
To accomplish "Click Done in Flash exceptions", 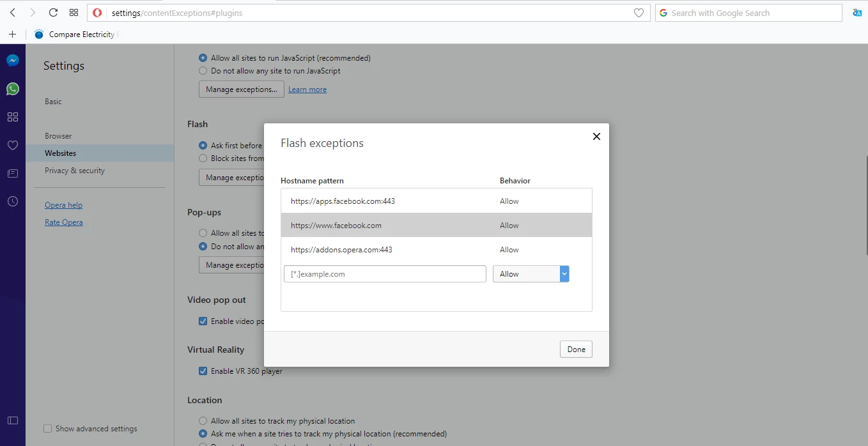I will pos(576,350).
